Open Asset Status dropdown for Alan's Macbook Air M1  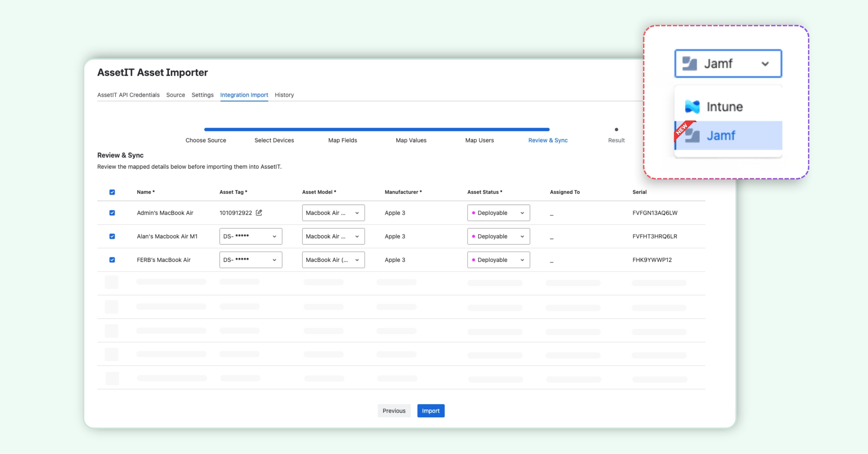pos(498,236)
